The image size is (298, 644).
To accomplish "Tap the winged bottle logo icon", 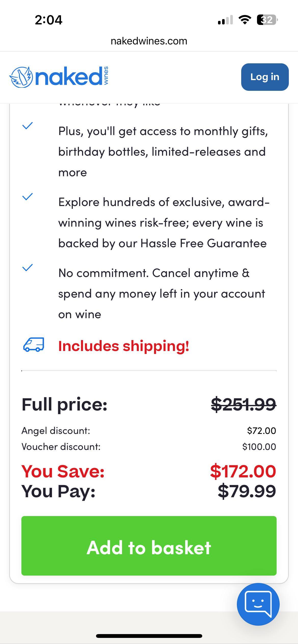I will tap(21, 77).
